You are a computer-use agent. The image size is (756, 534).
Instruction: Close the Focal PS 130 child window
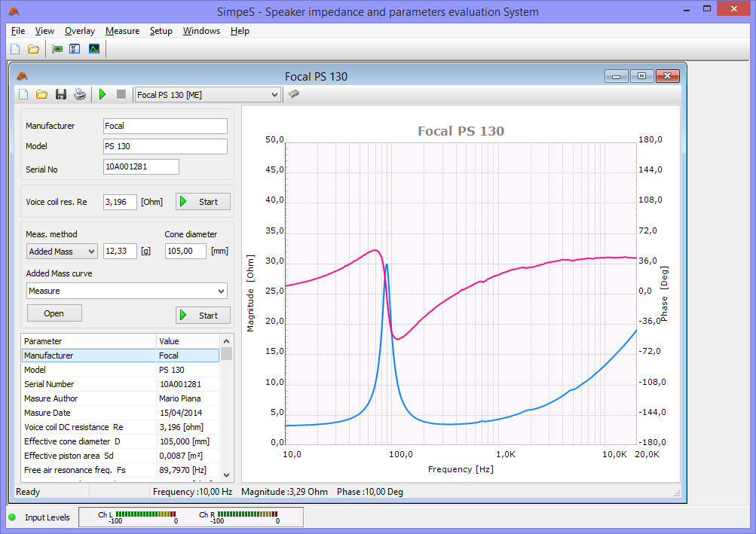(667, 76)
